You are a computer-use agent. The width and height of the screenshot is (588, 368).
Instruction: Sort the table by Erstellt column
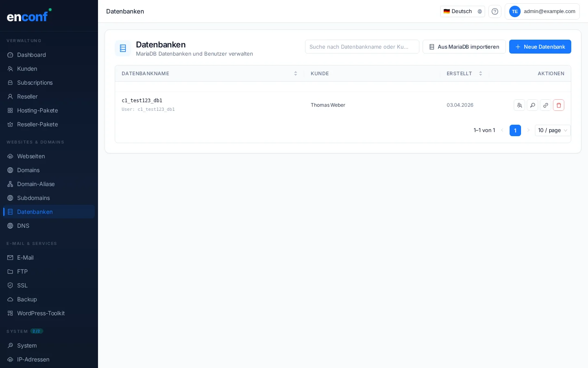[x=481, y=74]
